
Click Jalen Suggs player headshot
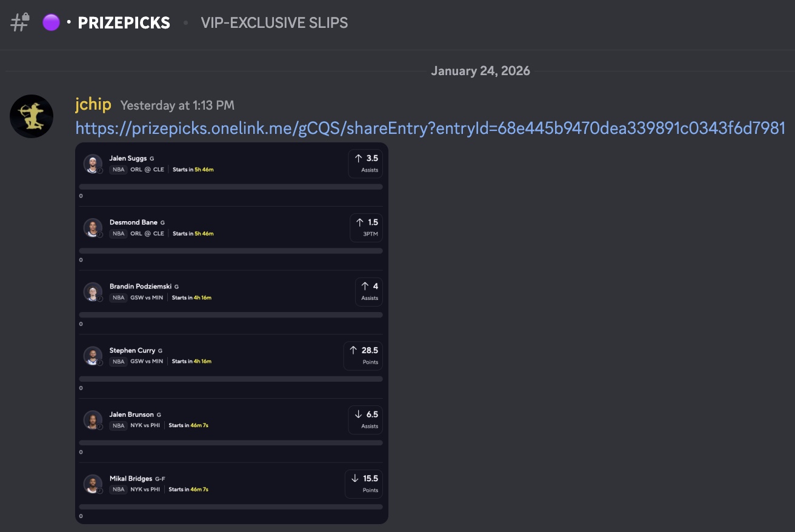(x=93, y=164)
